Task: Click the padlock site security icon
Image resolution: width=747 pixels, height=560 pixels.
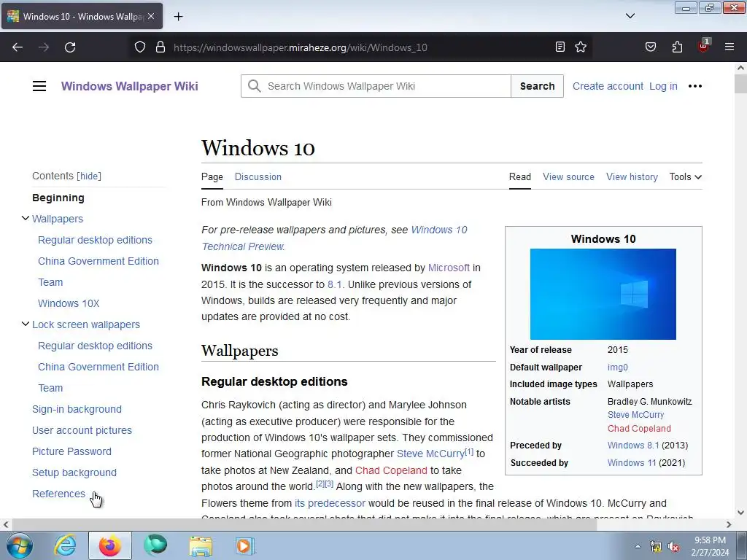Action: tap(160, 47)
